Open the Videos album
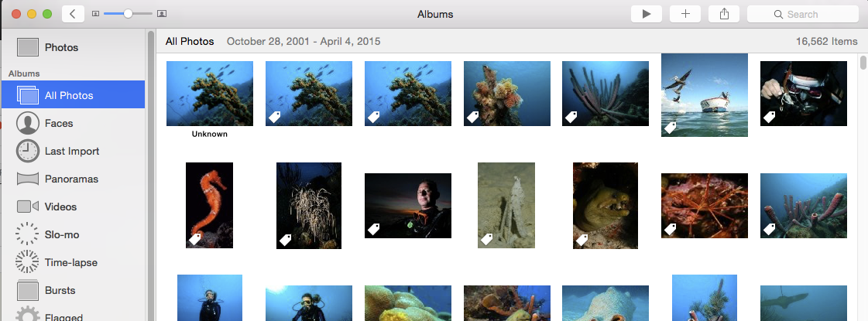868x321 pixels. (73, 207)
